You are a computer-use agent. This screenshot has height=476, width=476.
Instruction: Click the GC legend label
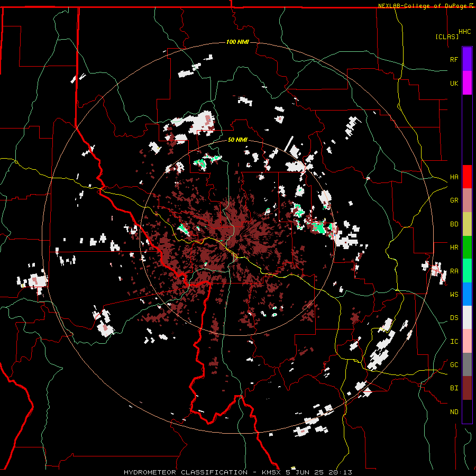(454, 365)
